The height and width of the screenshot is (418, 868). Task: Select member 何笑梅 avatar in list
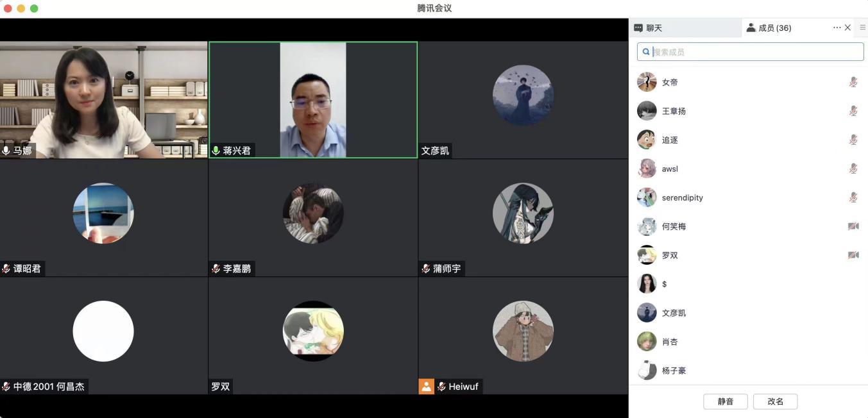coord(647,226)
